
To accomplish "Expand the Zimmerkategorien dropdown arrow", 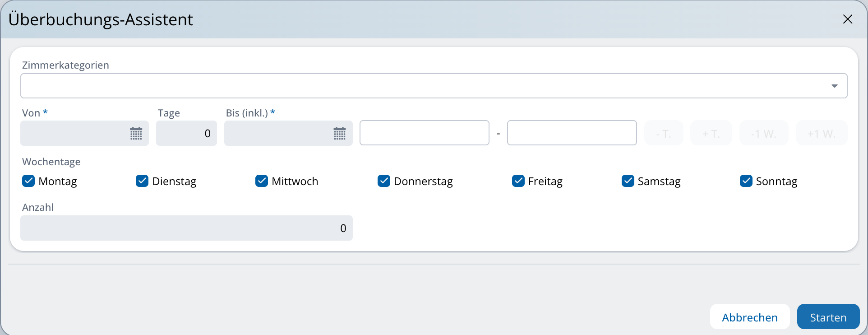I will (x=834, y=86).
